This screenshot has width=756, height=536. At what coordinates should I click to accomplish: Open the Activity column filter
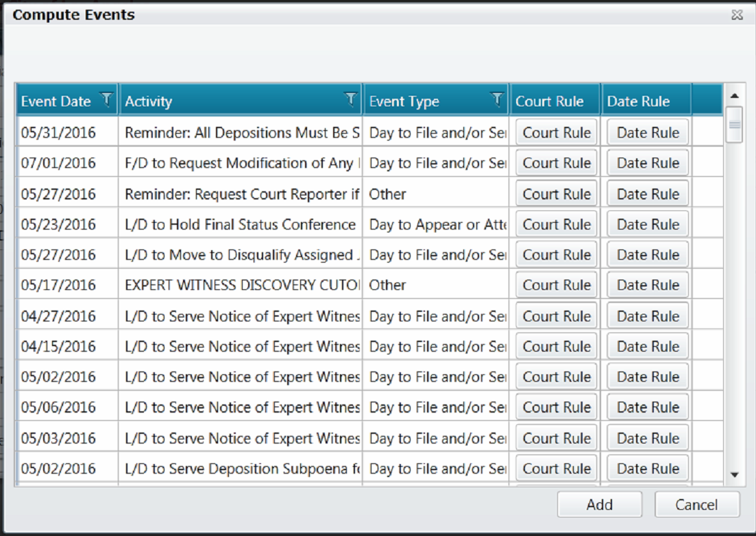click(351, 99)
